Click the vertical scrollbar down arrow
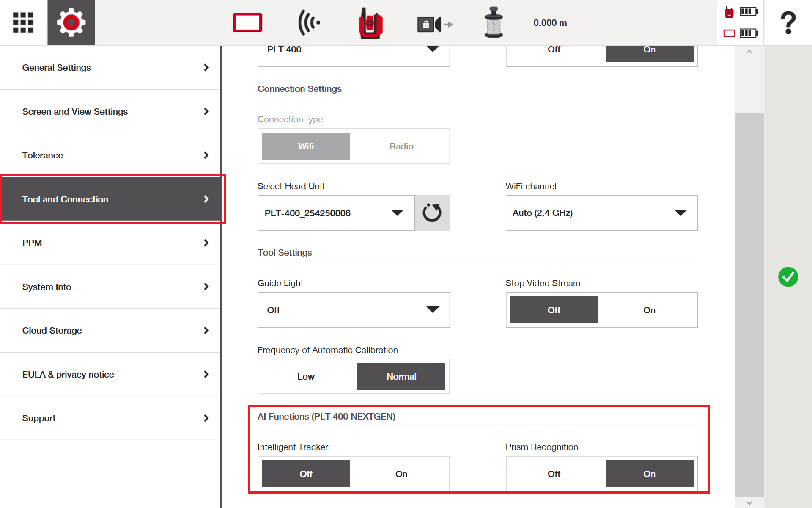812x508 pixels. click(749, 502)
